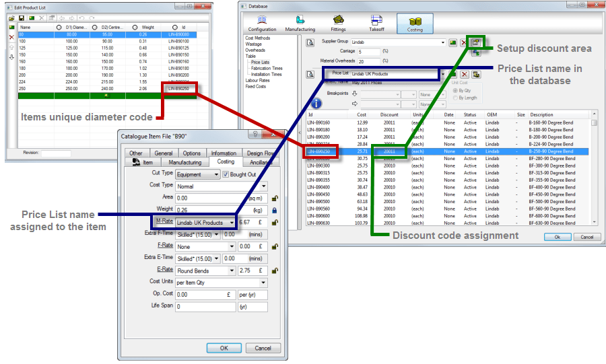606x364 pixels.
Task: Open E-Rate dropdown showing Round Bends
Action: (x=205, y=271)
